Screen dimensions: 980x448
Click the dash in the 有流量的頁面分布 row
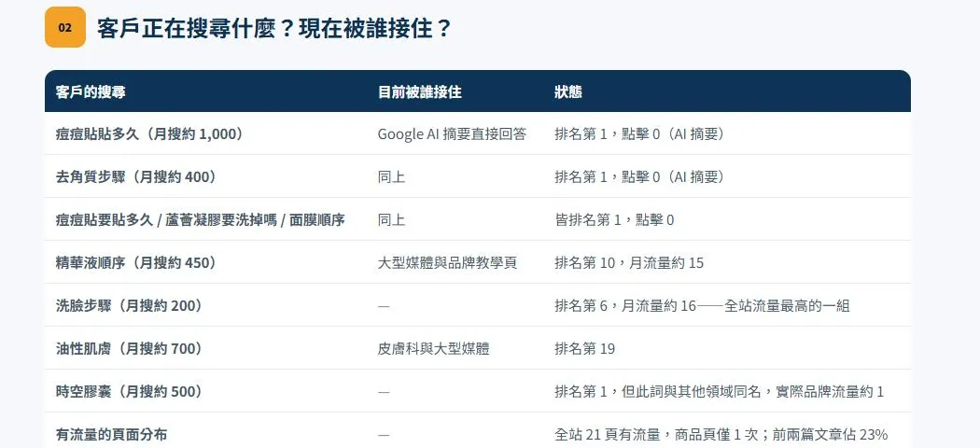384,434
